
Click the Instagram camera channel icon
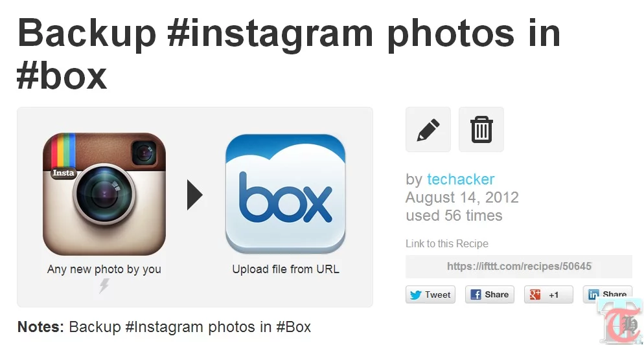[x=104, y=194]
